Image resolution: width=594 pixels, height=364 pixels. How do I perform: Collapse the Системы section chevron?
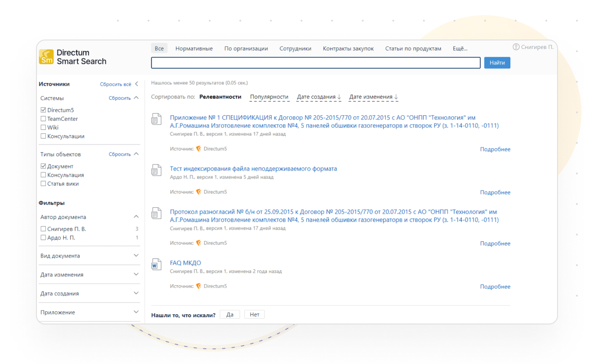pyautogui.click(x=136, y=98)
